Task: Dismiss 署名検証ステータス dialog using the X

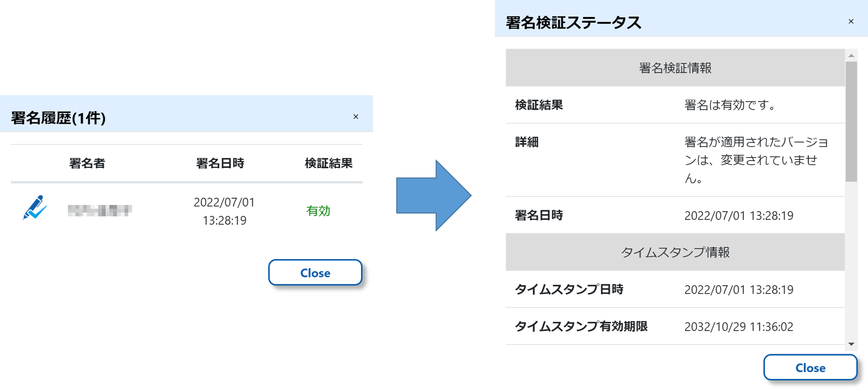Action: [851, 21]
